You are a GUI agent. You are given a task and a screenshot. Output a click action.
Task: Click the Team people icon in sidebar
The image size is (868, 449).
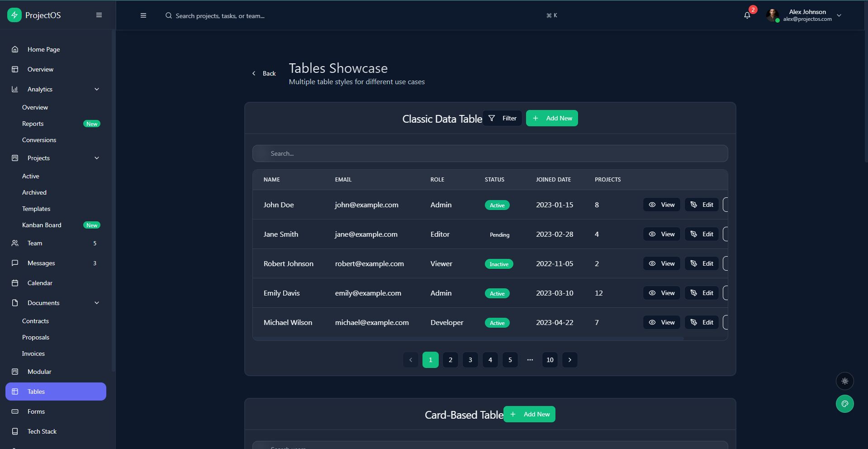click(15, 243)
